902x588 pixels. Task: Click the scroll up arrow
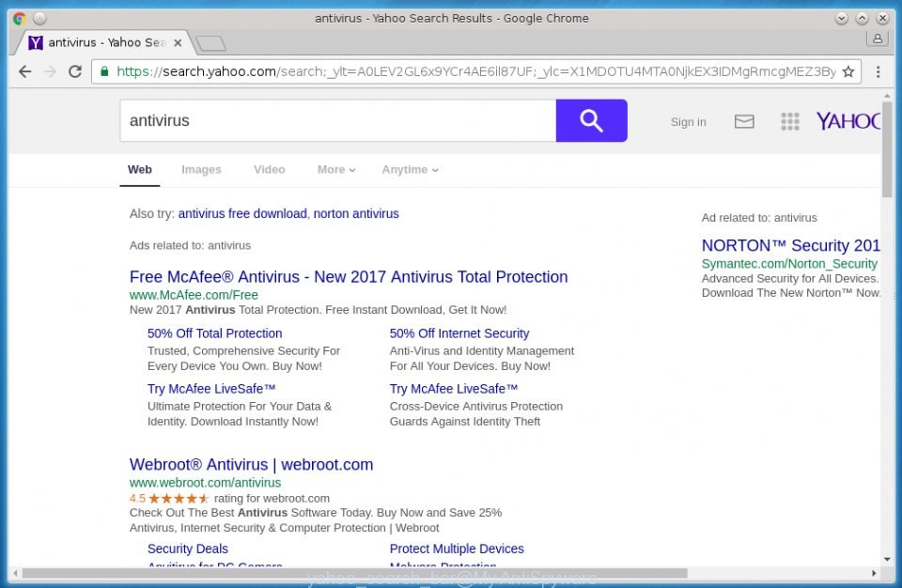pyautogui.click(x=887, y=96)
